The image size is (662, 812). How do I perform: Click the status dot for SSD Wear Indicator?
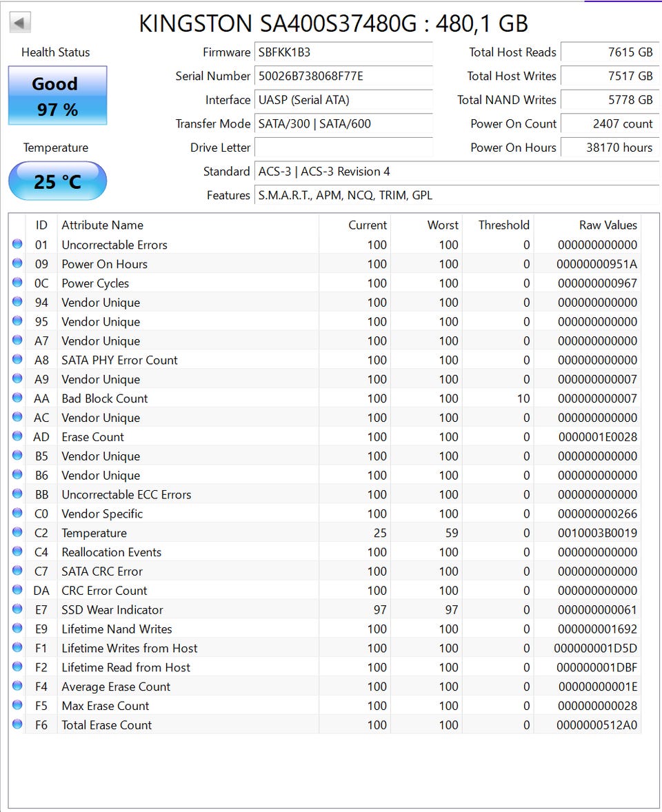pyautogui.click(x=17, y=609)
